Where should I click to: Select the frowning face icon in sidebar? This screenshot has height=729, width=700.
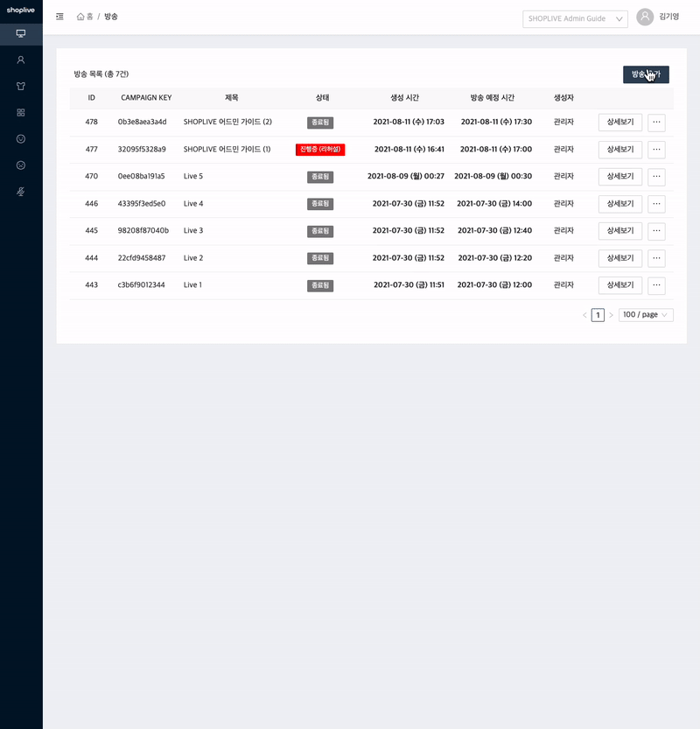[x=21, y=165]
